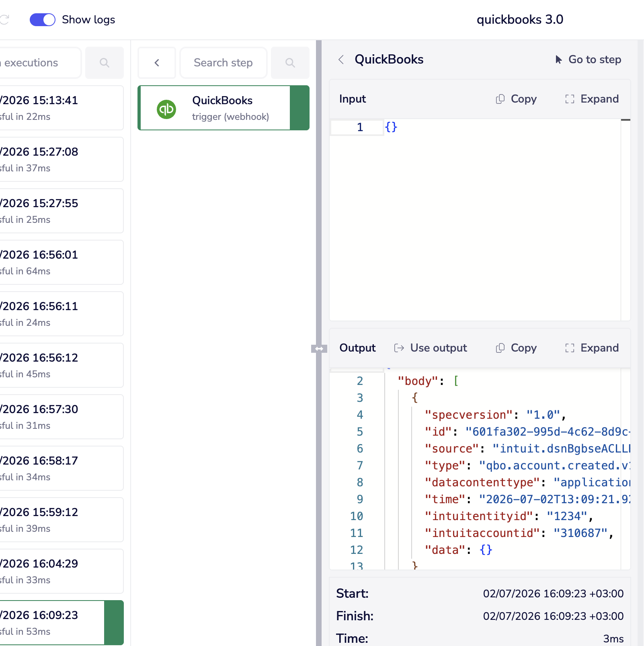Click the executions search field
This screenshot has width=644, height=646.
click(40, 63)
